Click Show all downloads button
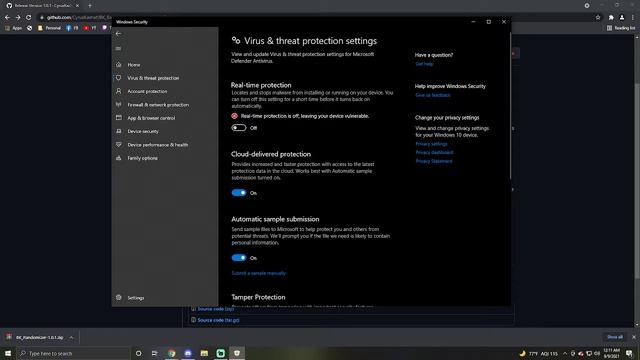Screen dimensions: 640x360 pyautogui.click(x=615, y=337)
